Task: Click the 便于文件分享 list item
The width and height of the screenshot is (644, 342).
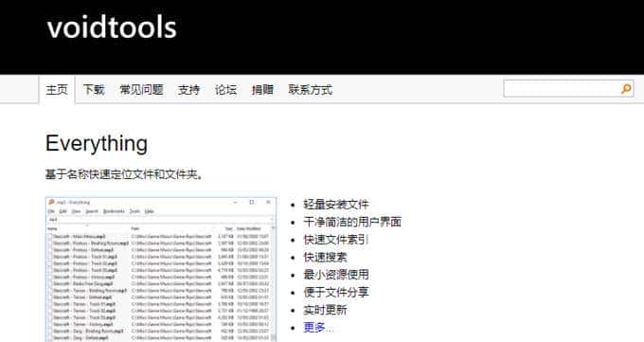Action: tap(336, 292)
